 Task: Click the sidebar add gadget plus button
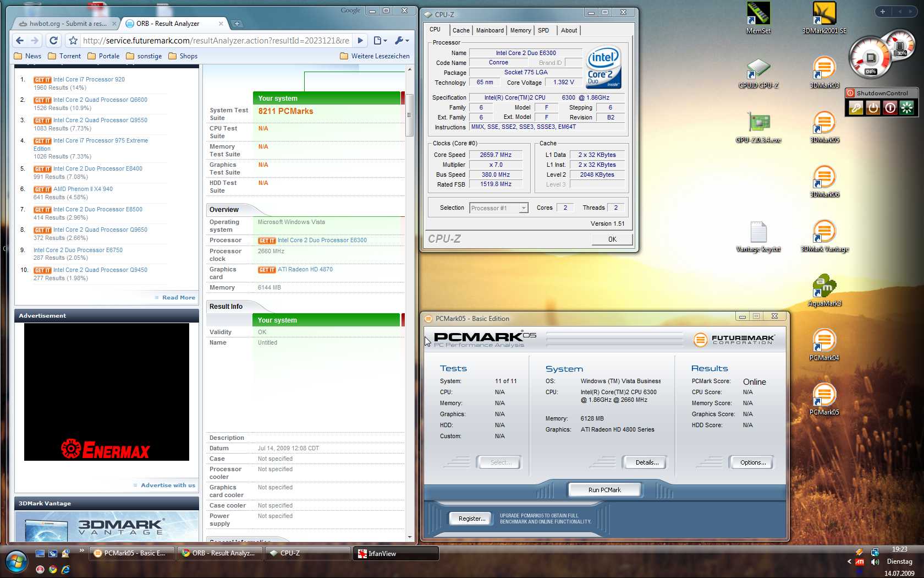click(x=882, y=12)
